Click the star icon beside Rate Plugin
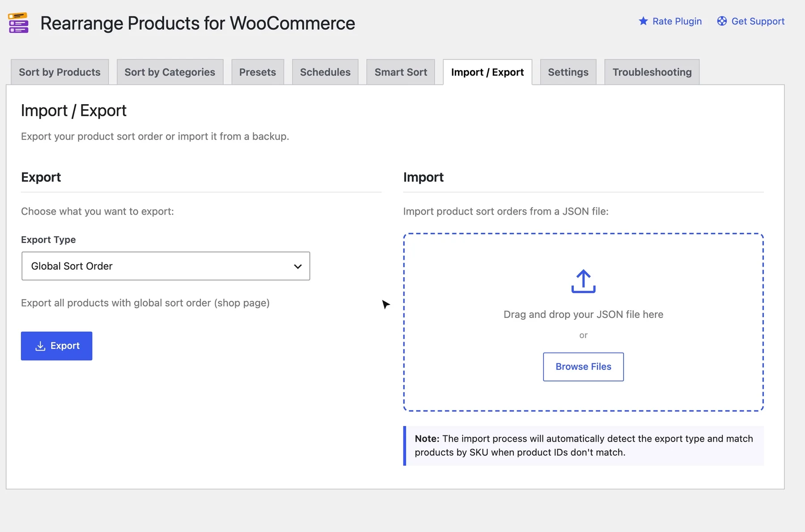Viewport: 805px width, 532px height. (x=643, y=21)
